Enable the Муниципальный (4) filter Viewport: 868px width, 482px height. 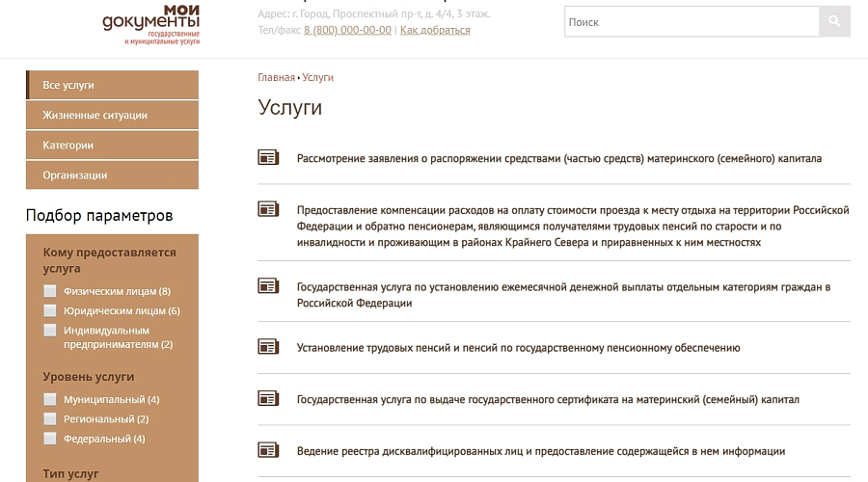click(50, 399)
